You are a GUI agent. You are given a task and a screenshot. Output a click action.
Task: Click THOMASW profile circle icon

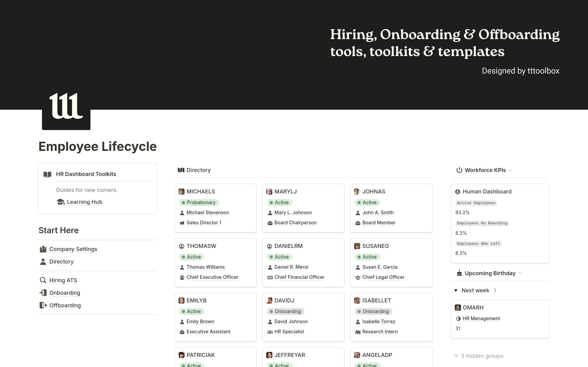[182, 246]
